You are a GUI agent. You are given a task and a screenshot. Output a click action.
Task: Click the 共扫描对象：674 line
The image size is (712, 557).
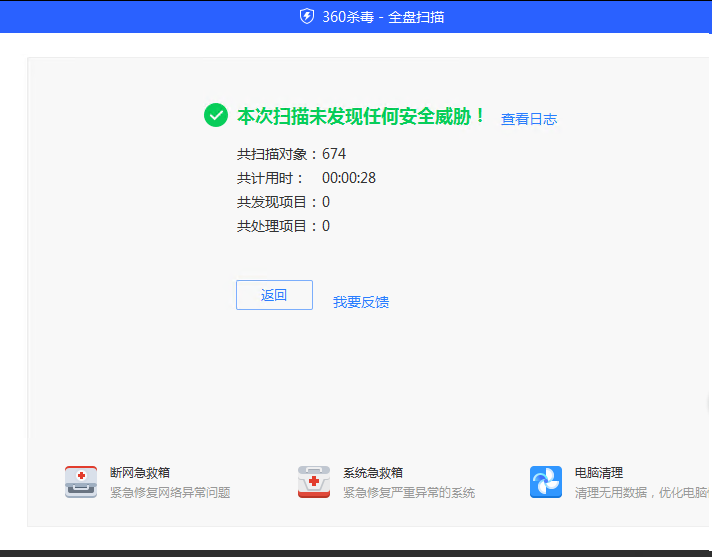click(x=291, y=154)
